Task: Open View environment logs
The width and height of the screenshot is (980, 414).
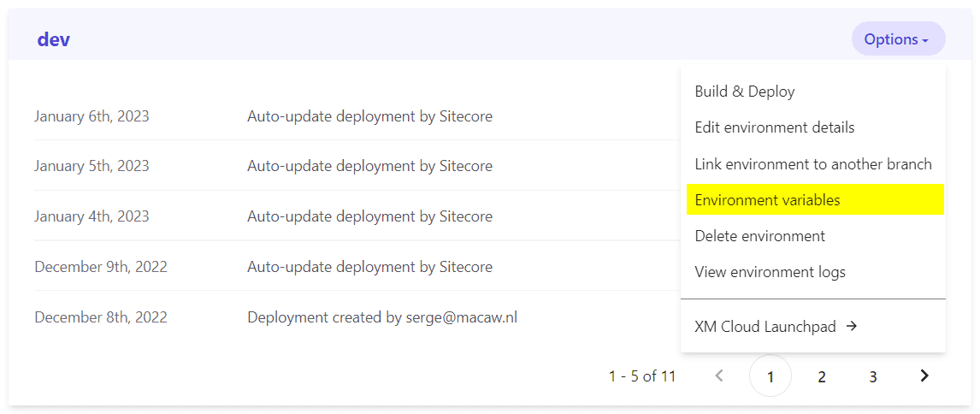Action: point(770,272)
